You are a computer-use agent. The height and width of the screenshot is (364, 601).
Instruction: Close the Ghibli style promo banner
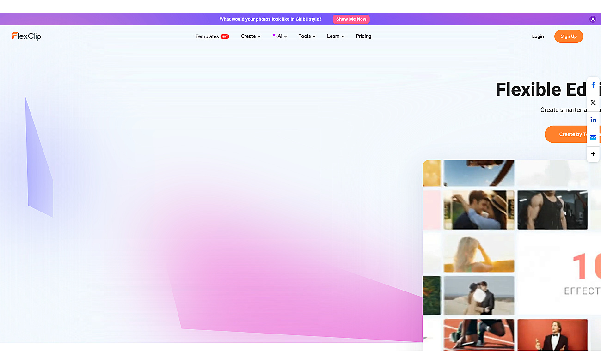(593, 19)
